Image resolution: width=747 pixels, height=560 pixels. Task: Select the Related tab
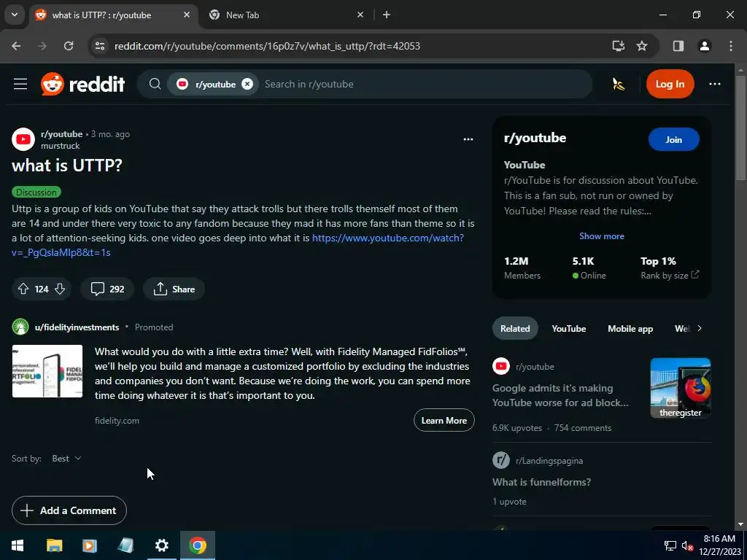[x=515, y=329]
